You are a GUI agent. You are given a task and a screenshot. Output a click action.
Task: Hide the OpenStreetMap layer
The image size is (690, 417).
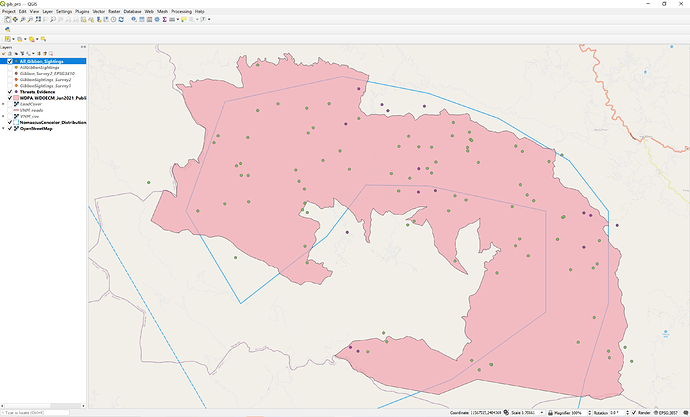point(10,129)
